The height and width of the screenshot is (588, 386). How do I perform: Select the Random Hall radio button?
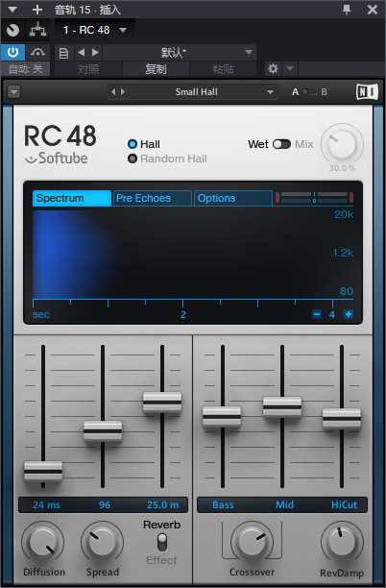point(133,159)
